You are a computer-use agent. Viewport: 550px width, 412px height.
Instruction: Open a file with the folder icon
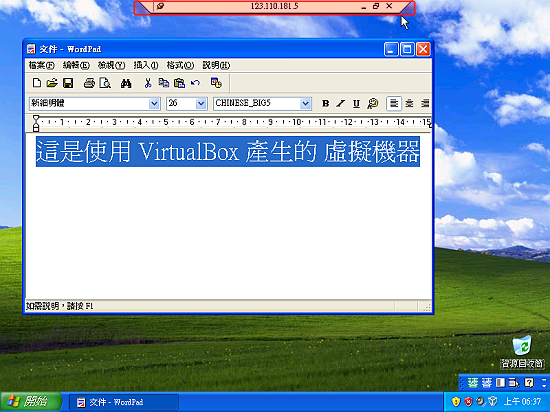click(x=52, y=83)
